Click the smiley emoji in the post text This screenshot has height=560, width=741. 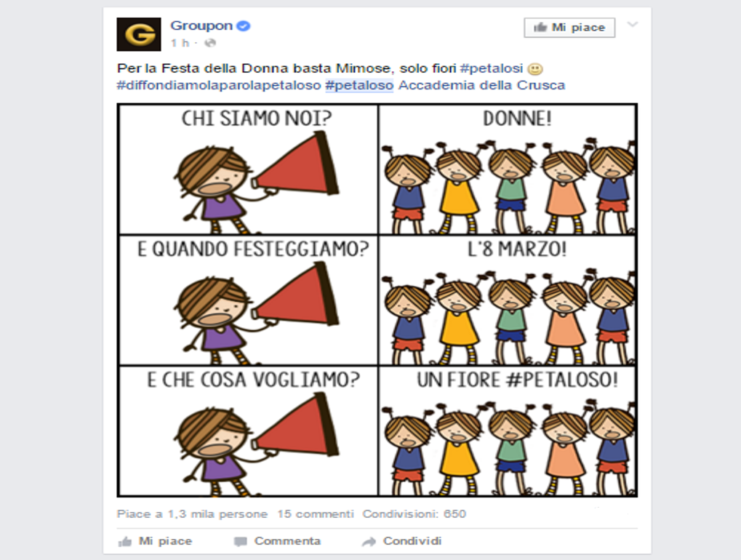pos(535,69)
